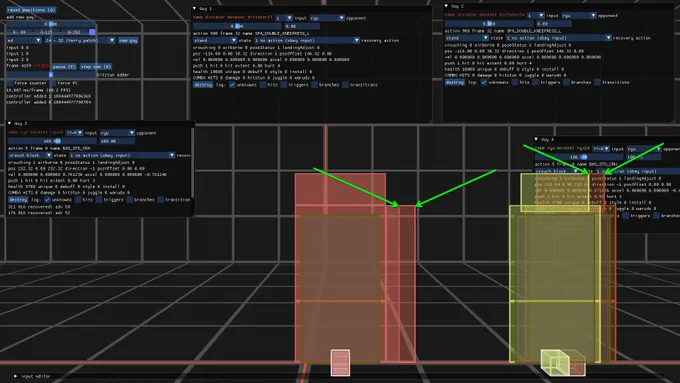Image resolution: width=680 pixels, height=383 pixels.
Task: Open Guy 2 input dropdown
Action: 536,15
